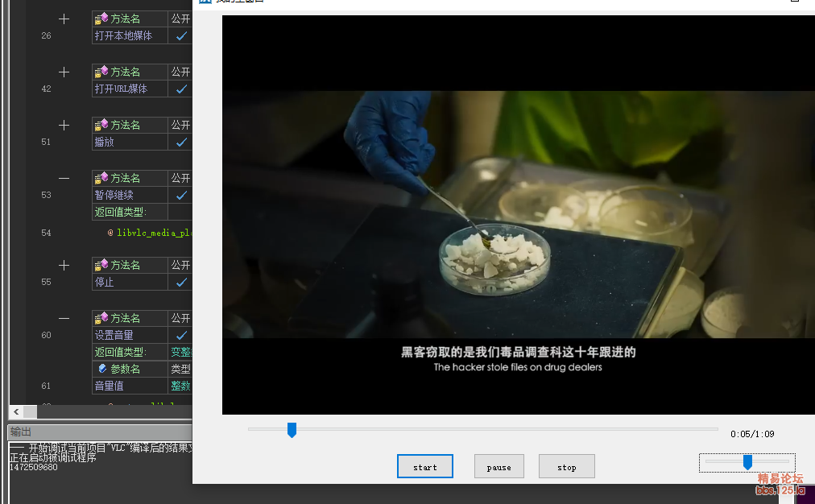Select the 打开本地媒体 method name cell

(130, 36)
